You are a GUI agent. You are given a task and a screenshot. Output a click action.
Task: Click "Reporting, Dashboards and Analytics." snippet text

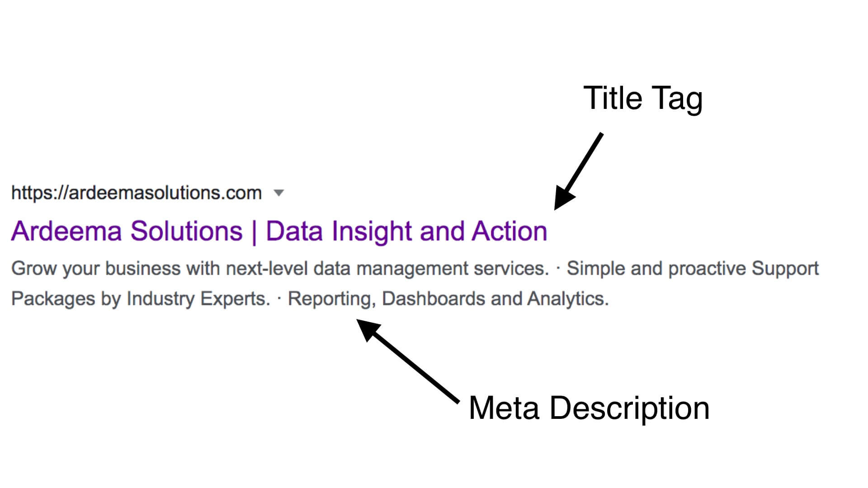[x=448, y=299]
